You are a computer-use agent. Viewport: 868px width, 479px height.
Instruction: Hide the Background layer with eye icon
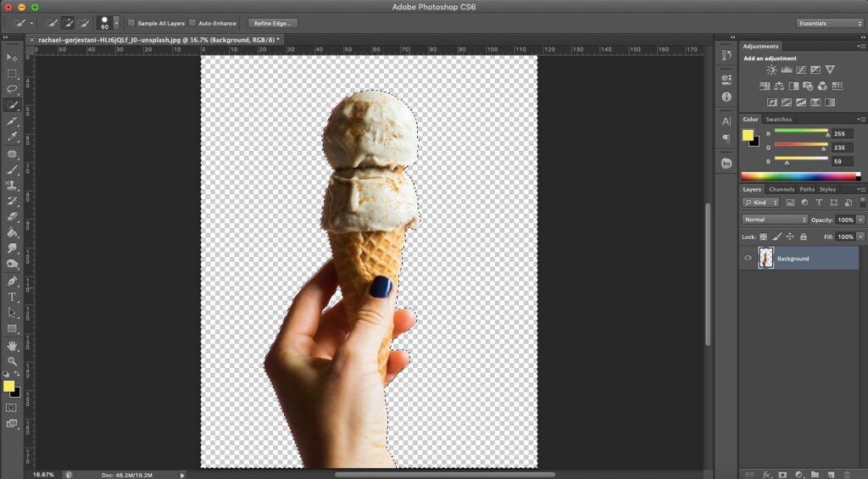click(x=748, y=259)
